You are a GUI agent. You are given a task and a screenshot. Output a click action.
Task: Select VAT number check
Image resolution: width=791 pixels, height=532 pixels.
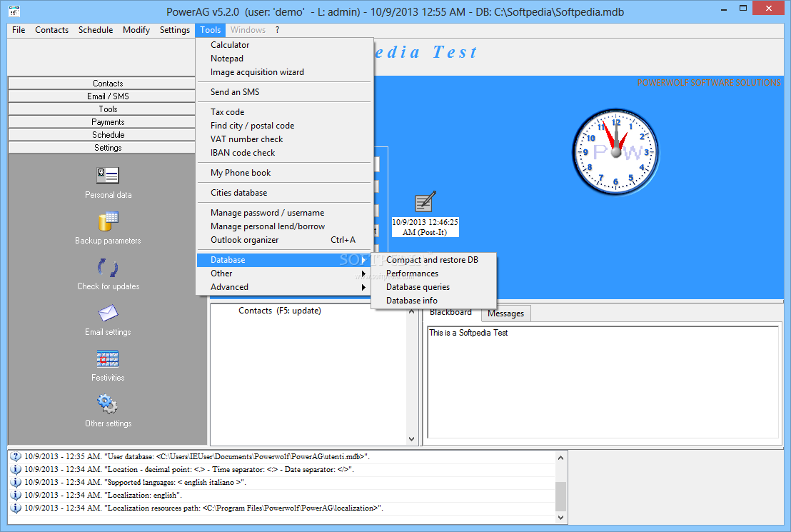point(284,139)
